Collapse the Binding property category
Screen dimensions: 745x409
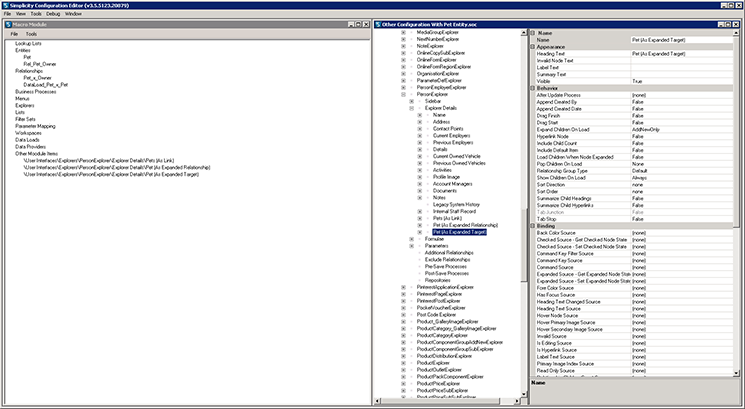pyautogui.click(x=533, y=226)
